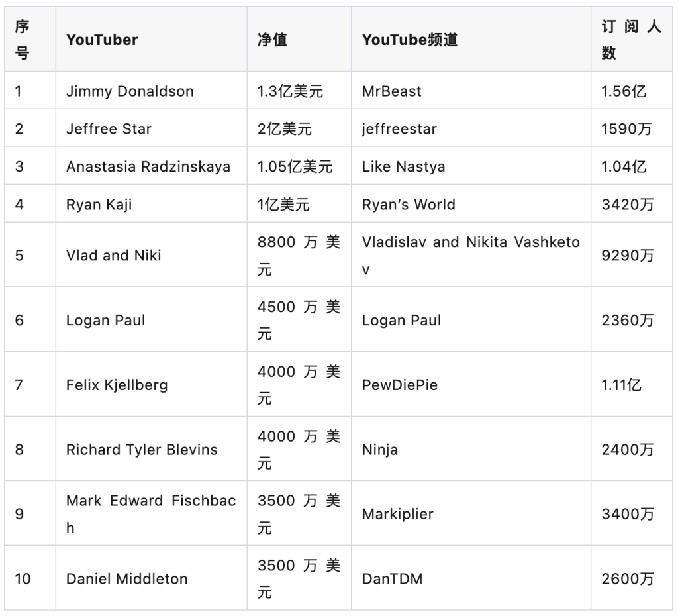Select the 9290万 subscriber cell
Viewport: 678px width, 616px height.
[x=632, y=255]
